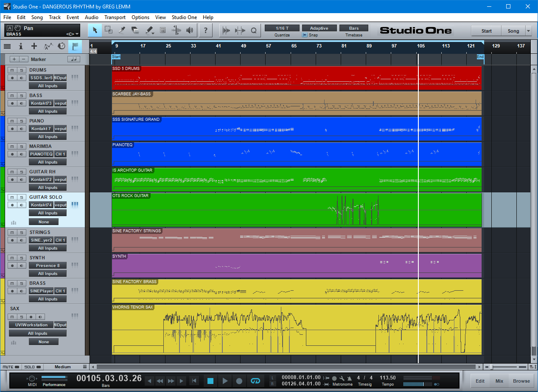Select the Split tool
Image resolution: width=538 pixels, height=392 pixels.
point(122,30)
